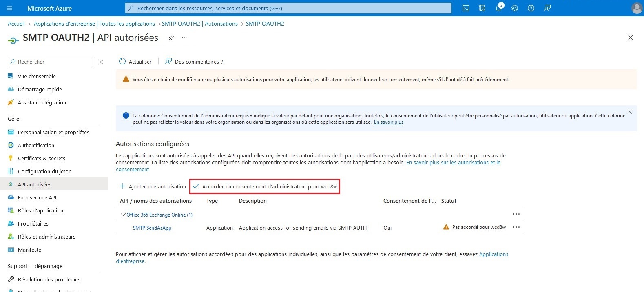The height and width of the screenshot is (292, 644).
Task: Open the ellipsis menu for the SMTP.SendAsApp row
Action: pyautogui.click(x=516, y=227)
